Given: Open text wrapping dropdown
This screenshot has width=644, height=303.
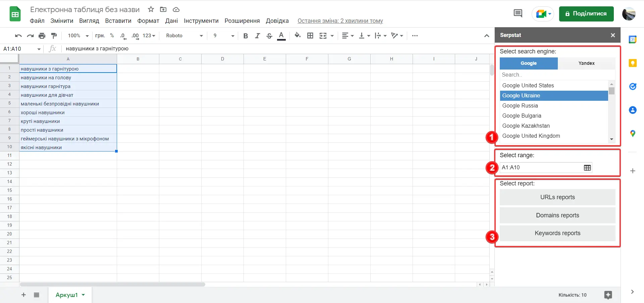Looking at the screenshot, I should (381, 36).
